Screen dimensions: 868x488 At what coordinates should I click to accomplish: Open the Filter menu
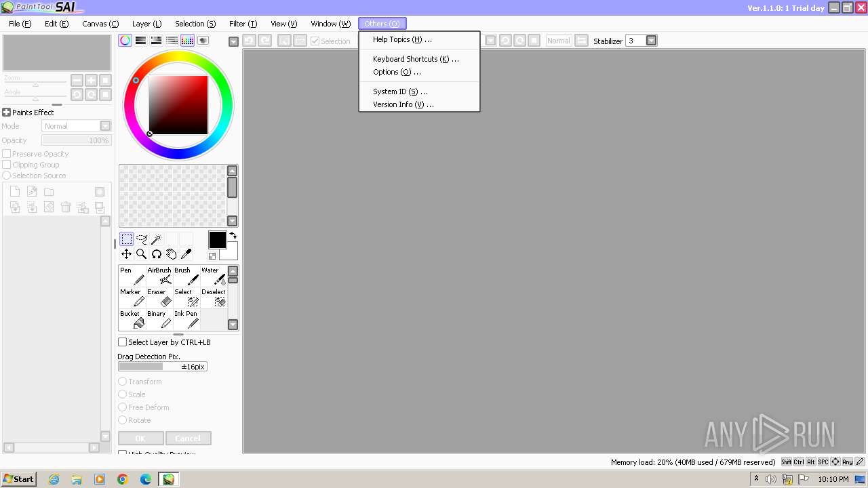(x=243, y=24)
